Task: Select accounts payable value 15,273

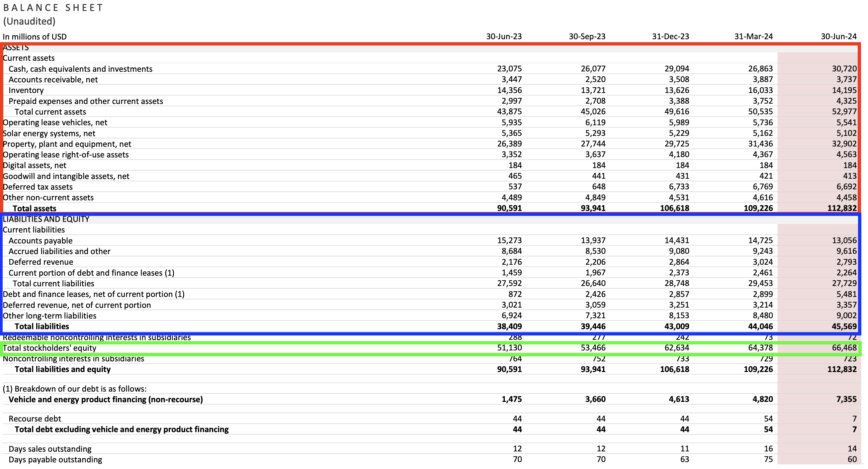Action: pyautogui.click(x=509, y=240)
